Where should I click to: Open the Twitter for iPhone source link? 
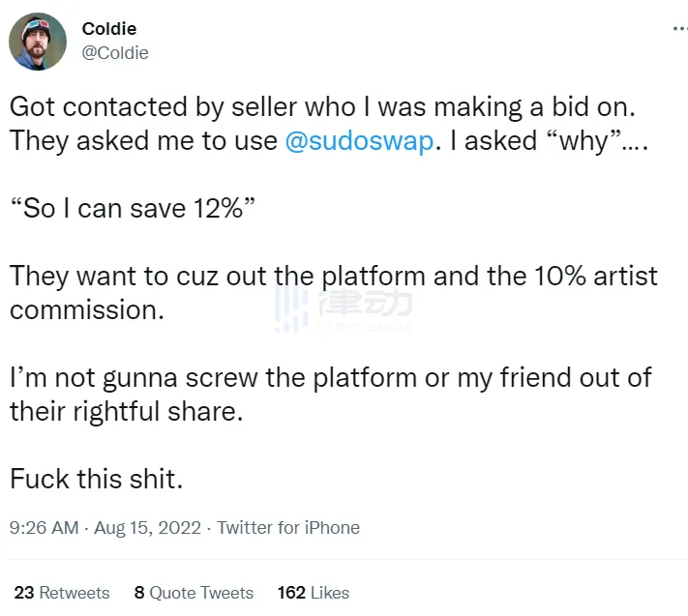pyautogui.click(x=288, y=528)
